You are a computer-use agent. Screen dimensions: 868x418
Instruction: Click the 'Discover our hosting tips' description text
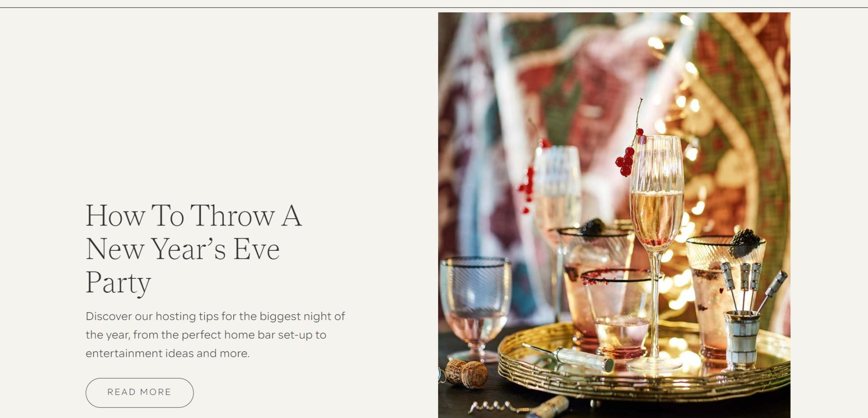215,334
